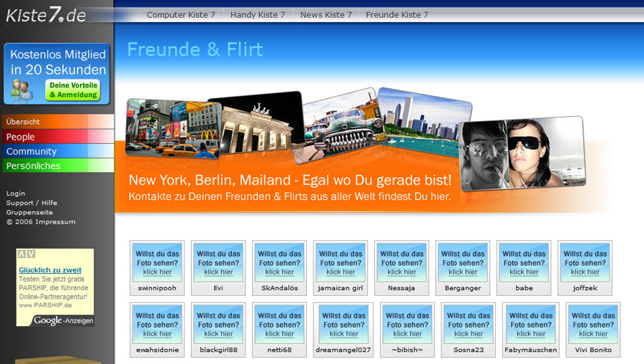Open the photo thumbnail for blackgirl88
The height and width of the screenshot is (364, 644).
coord(218,323)
